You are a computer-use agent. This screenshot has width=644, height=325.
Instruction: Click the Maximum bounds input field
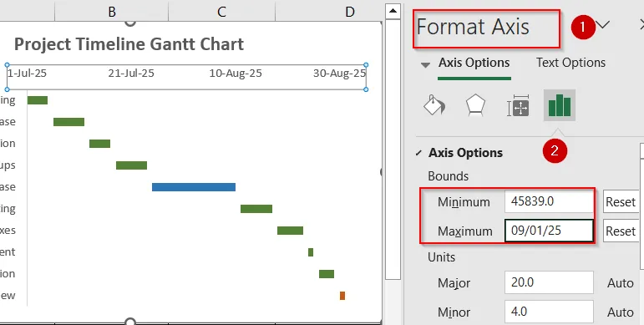click(x=549, y=231)
